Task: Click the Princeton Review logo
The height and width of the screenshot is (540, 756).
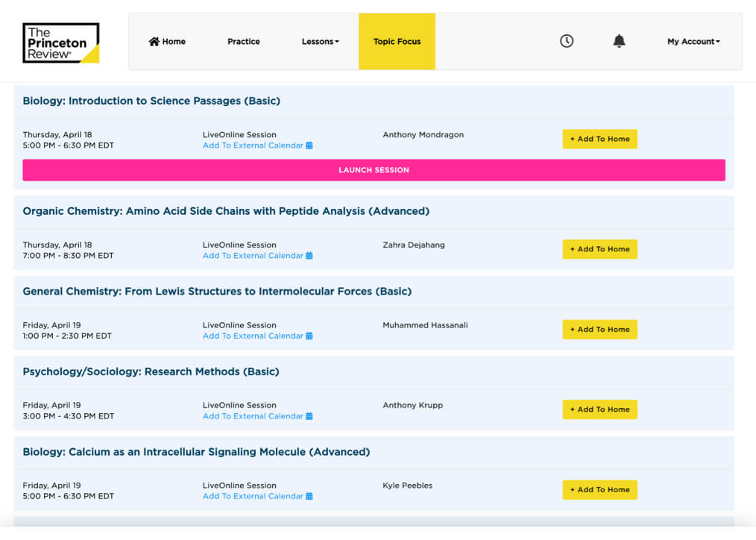Action: [x=60, y=43]
